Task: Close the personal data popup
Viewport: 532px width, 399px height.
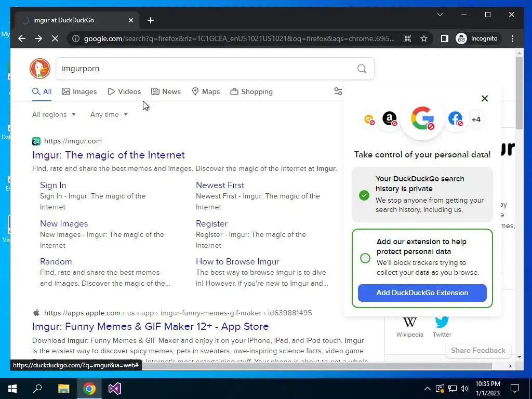Action: pyautogui.click(x=485, y=98)
